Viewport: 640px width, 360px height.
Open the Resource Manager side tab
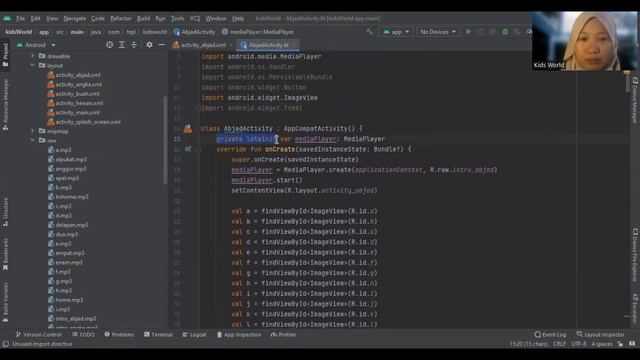tap(5, 104)
